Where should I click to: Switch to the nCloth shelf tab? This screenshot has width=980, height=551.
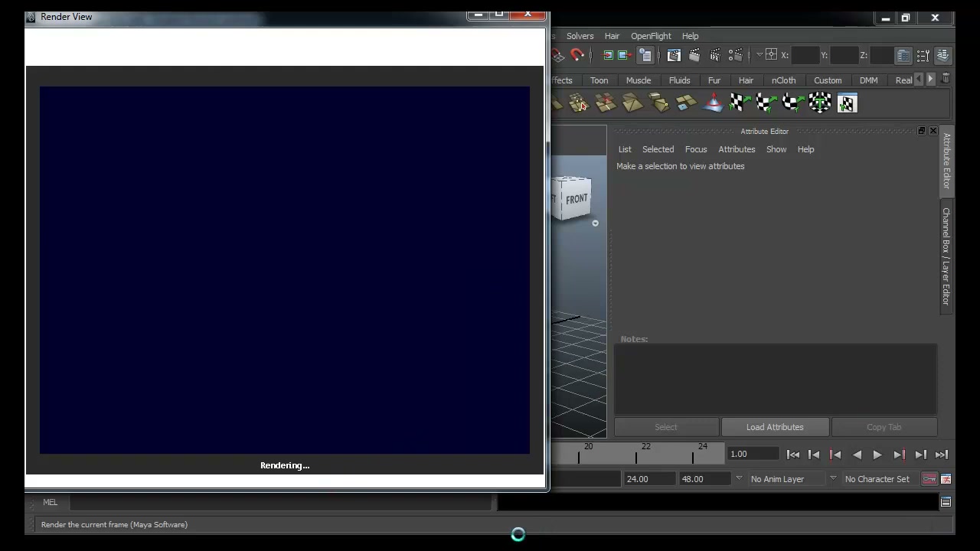coord(783,80)
